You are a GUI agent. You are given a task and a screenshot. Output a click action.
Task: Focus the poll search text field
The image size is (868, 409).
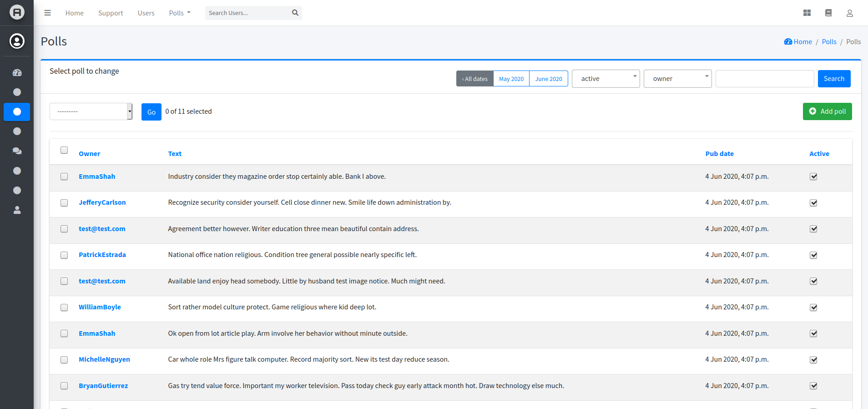[765, 79]
